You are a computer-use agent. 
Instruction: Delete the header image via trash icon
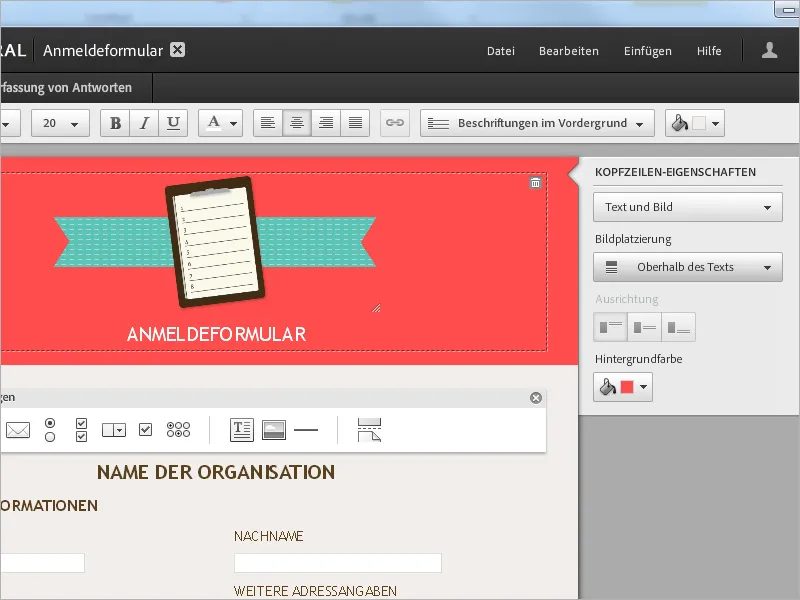[x=536, y=183]
